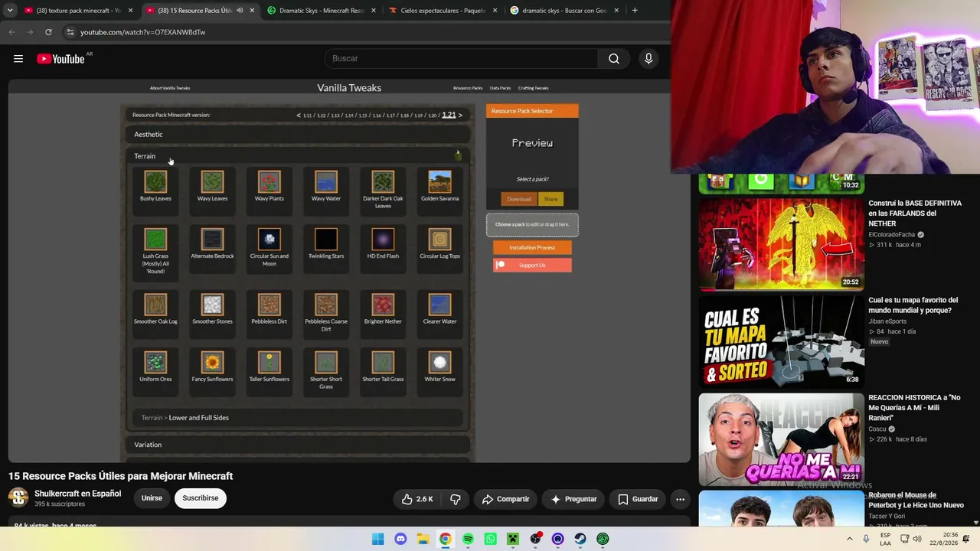Start voice search with the microphone icon
Viewport: 980px width, 551px height.
pyautogui.click(x=648, y=59)
